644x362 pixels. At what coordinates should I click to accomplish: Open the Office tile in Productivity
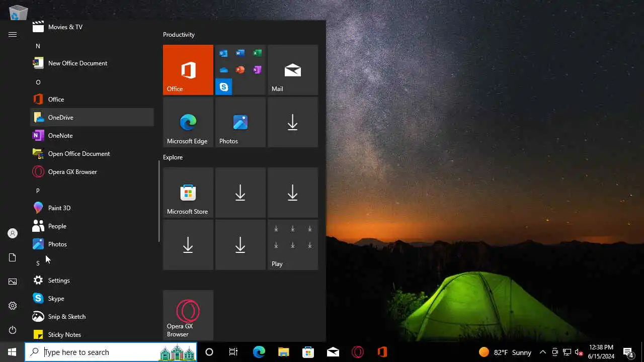point(188,70)
